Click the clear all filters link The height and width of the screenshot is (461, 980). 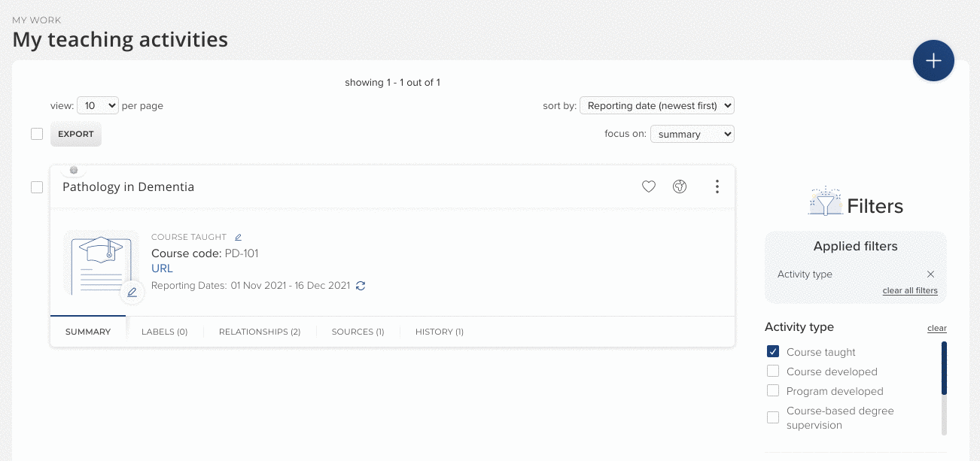point(910,291)
